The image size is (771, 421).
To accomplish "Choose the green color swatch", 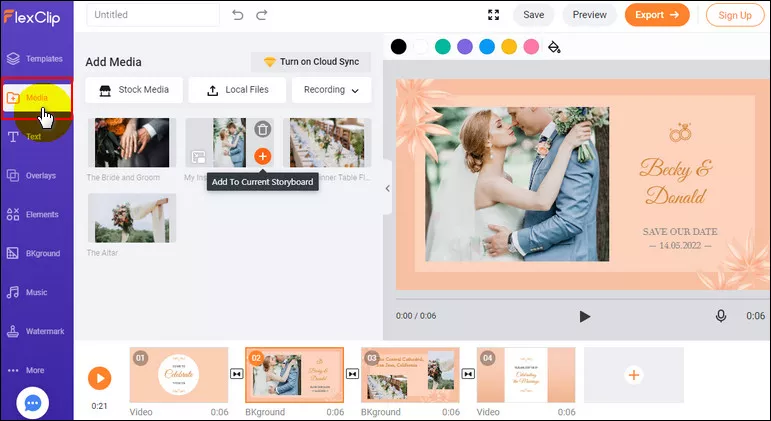I will pyautogui.click(x=443, y=47).
